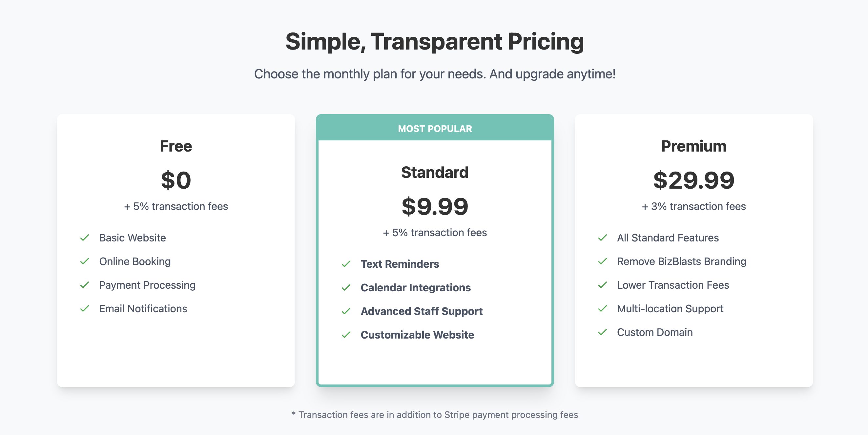Click the MOST POPULAR banner

tap(435, 129)
